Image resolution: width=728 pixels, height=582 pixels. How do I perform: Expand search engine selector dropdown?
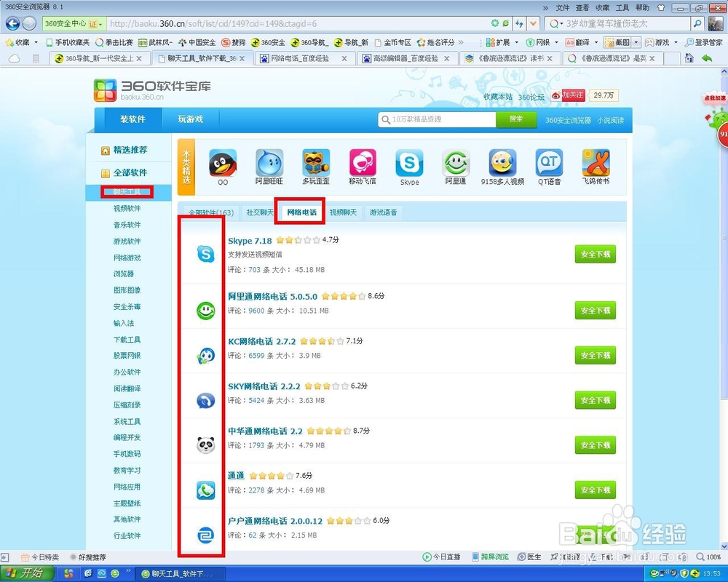click(561, 24)
